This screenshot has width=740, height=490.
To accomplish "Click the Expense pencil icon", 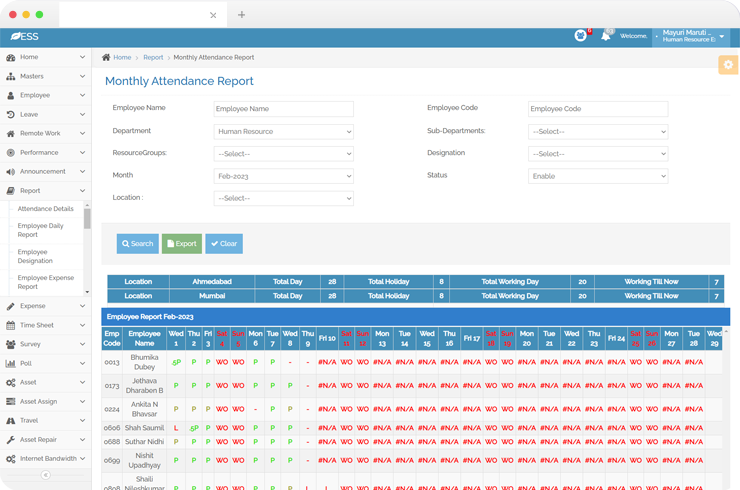I will pyautogui.click(x=10, y=306).
